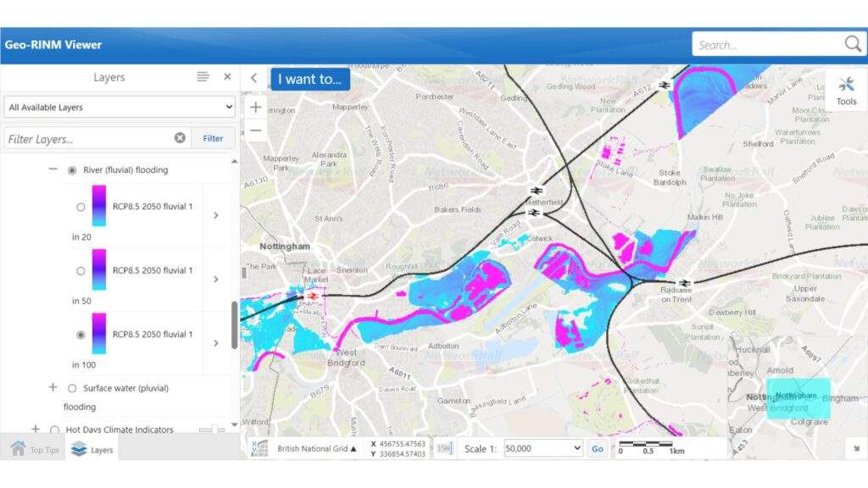The width and height of the screenshot is (868, 488).
Task: Click the red Nottingham railway station icon
Action: 313,297
